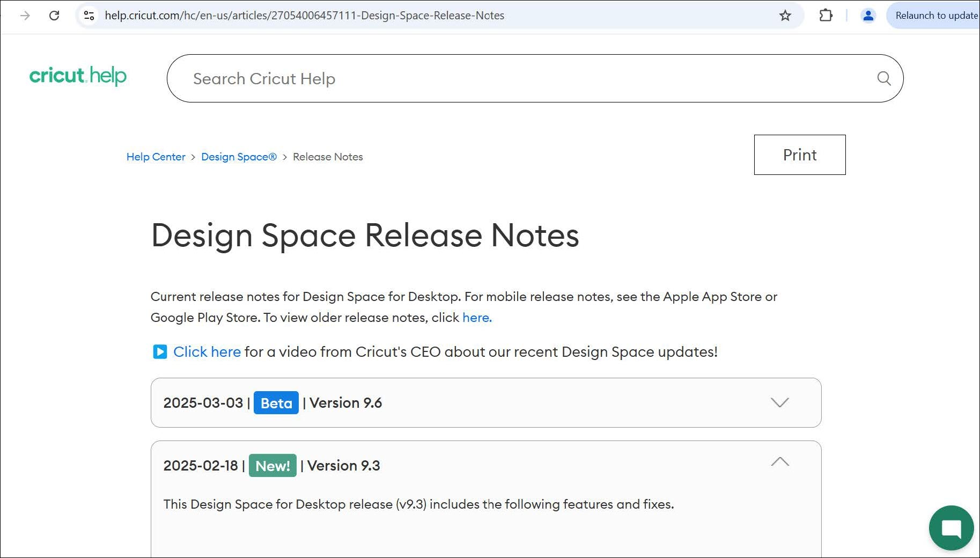The height and width of the screenshot is (558, 980).
Task: Click Relaunch to update button
Action: (934, 16)
